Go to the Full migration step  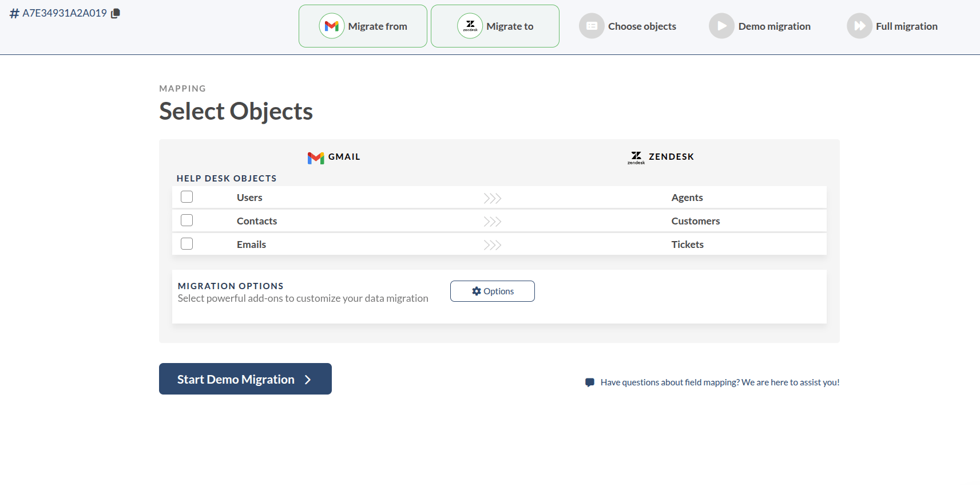tap(892, 26)
